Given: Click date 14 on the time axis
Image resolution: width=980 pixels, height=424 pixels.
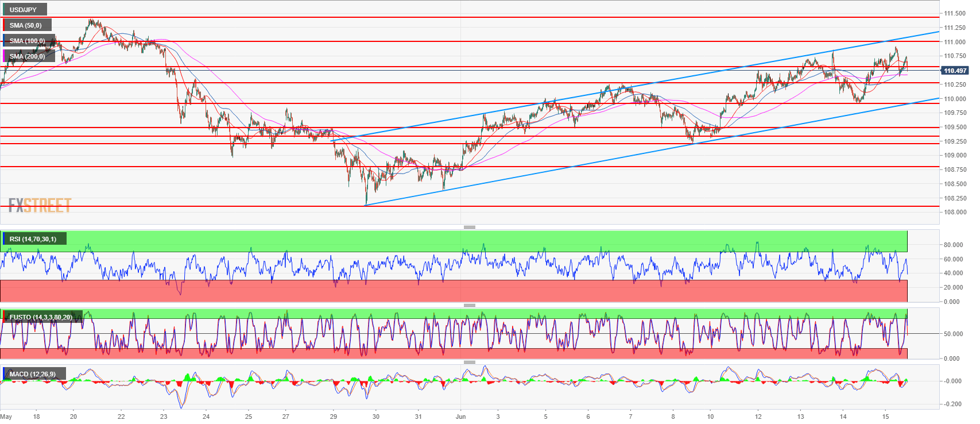Looking at the screenshot, I should (x=843, y=417).
